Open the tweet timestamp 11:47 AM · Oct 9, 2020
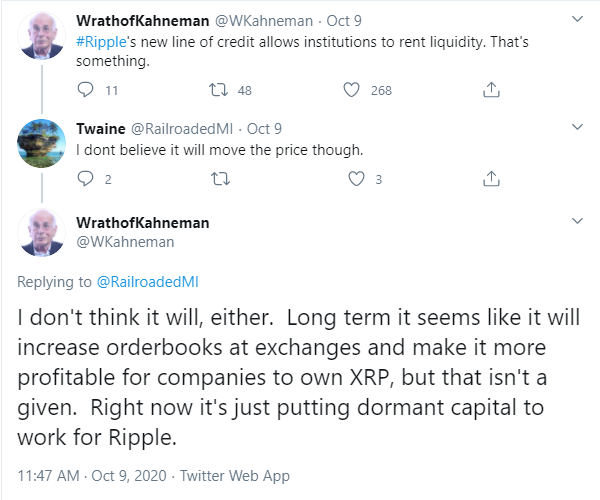The image size is (600, 500). [92, 476]
